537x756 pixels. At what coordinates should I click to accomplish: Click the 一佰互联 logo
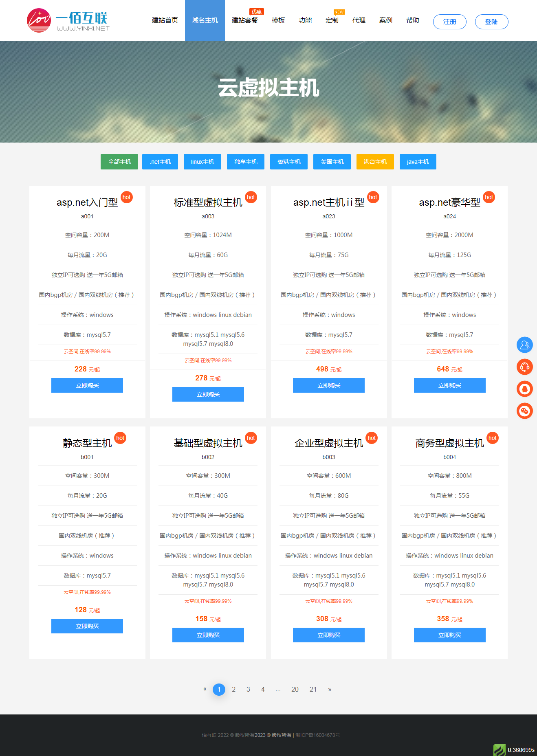point(68,20)
